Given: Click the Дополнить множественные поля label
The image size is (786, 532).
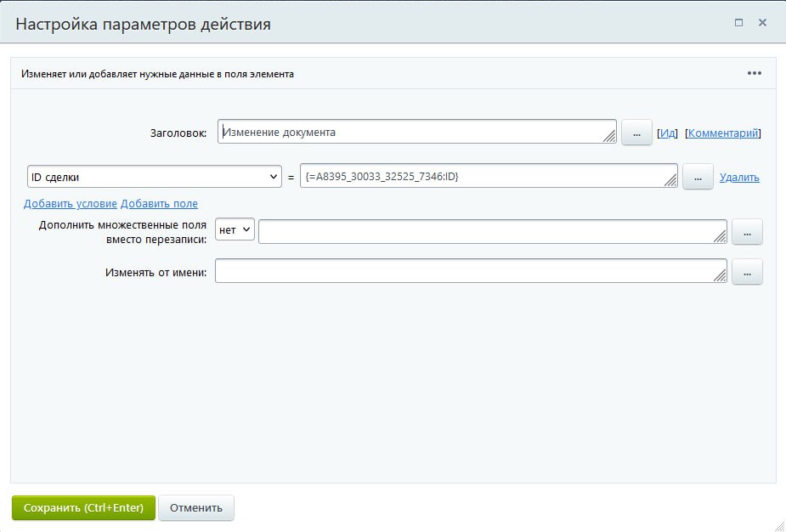Looking at the screenshot, I should pyautogui.click(x=123, y=232).
